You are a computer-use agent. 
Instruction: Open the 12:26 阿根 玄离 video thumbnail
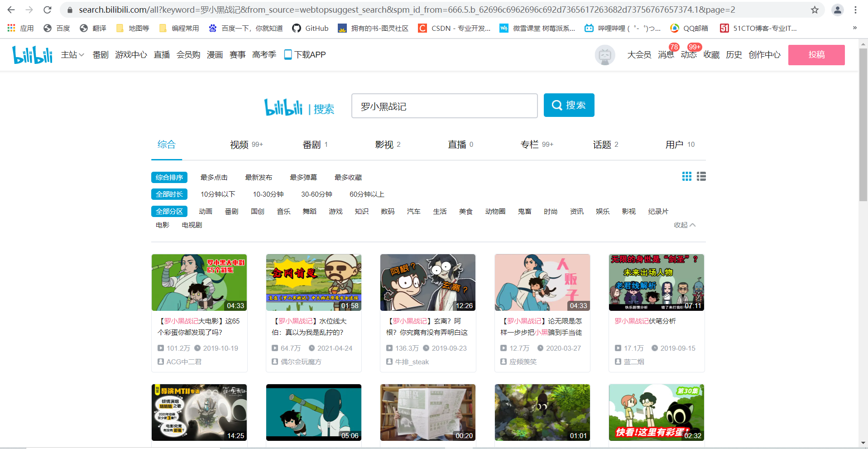point(428,282)
